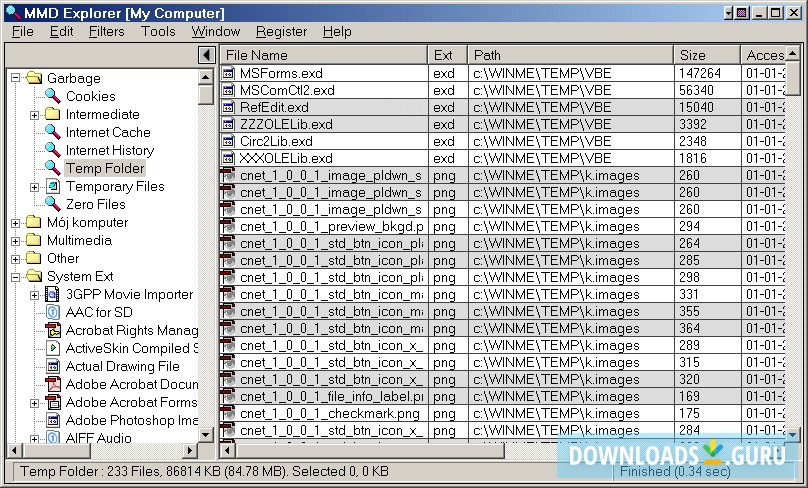The width and height of the screenshot is (808, 488).
Task: Click the Temp Folder magnifier icon
Action: 53,168
